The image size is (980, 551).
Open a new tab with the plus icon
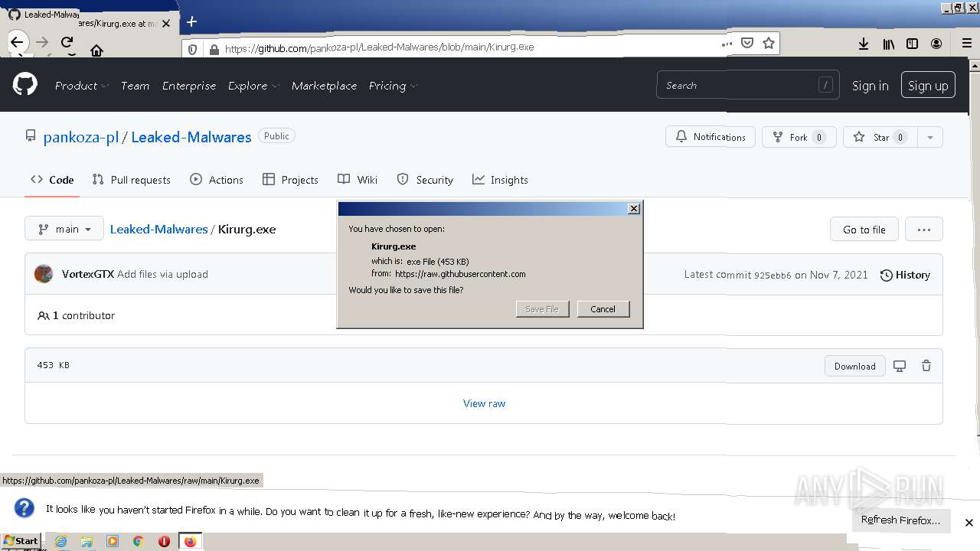[191, 21]
